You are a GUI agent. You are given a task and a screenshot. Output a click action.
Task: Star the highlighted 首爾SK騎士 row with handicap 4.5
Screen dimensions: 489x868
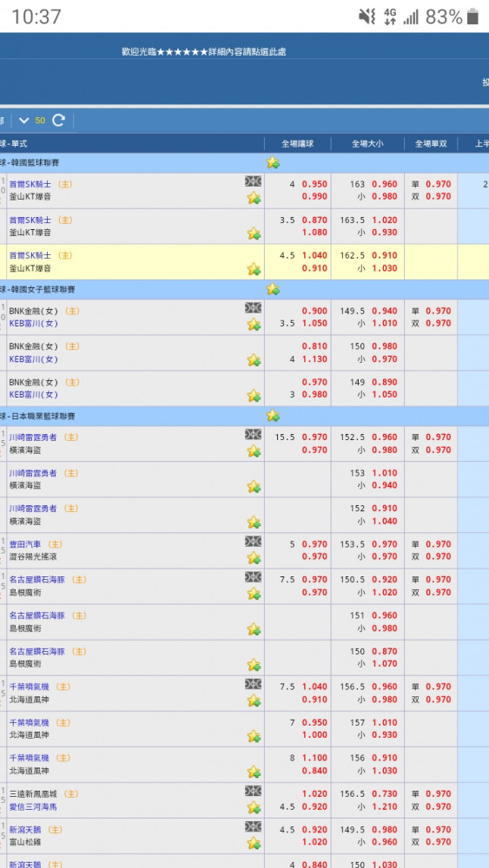254,269
